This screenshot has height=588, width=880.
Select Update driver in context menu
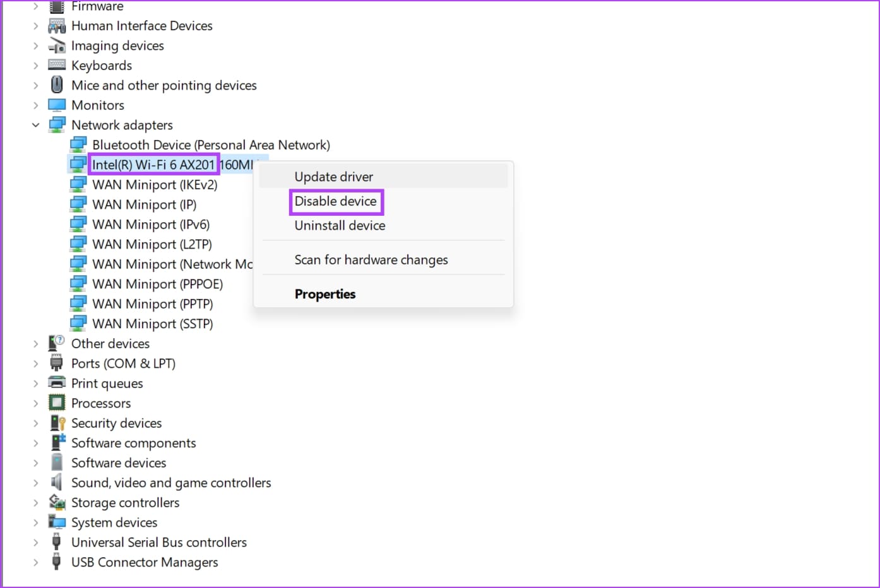point(333,177)
